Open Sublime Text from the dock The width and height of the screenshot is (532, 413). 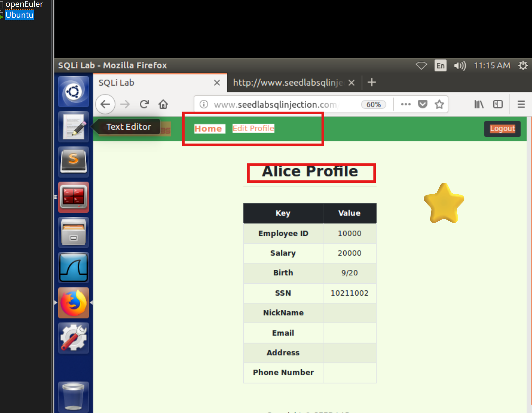coord(73,162)
